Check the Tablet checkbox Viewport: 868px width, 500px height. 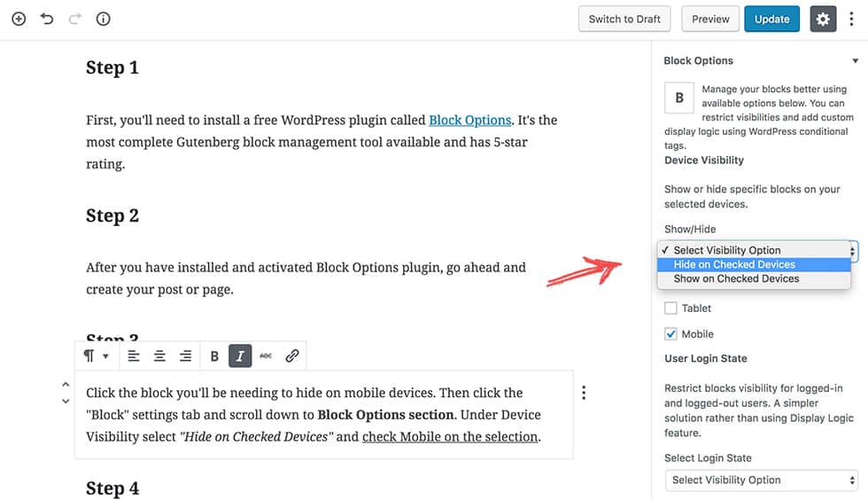click(670, 309)
